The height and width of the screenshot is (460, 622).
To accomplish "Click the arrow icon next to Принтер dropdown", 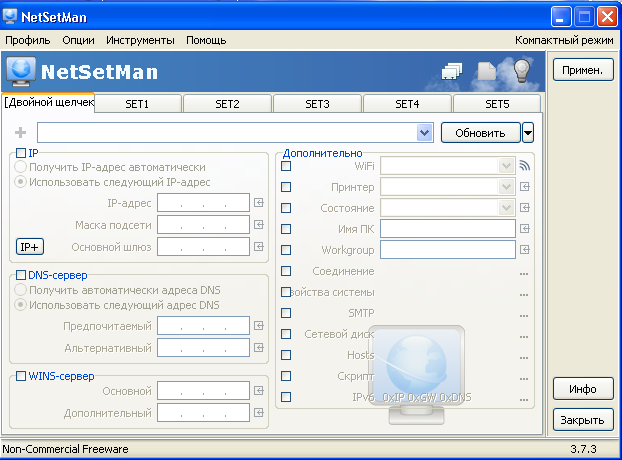I will point(524,187).
